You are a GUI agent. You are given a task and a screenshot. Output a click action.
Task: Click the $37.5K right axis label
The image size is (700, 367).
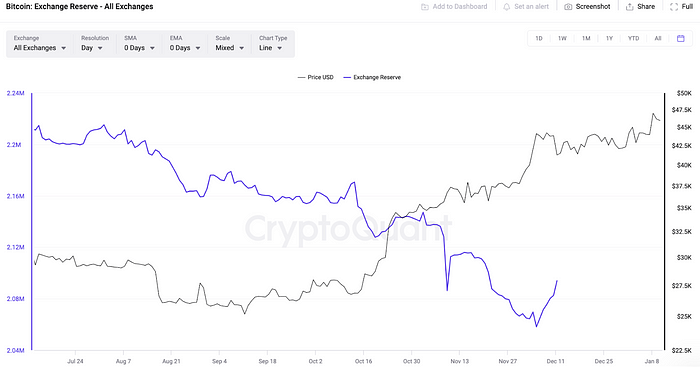click(x=682, y=186)
